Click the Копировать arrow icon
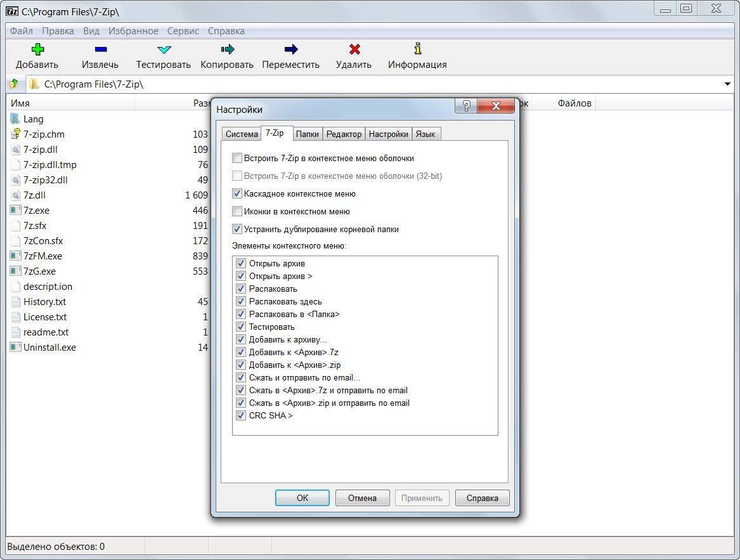Viewport: 740px width, 560px height. tap(227, 49)
